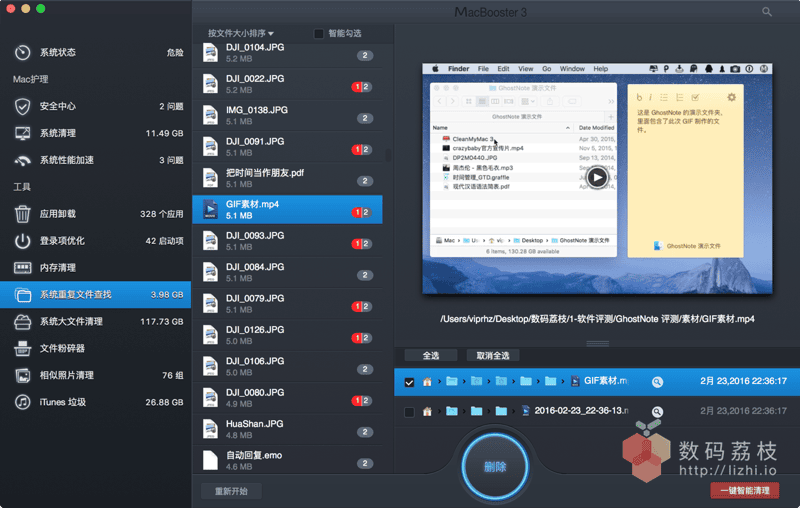Screen dimensions: 800x508
Task: Click the 2月 23,2016 date of GIF素材 row
Action: [743, 381]
